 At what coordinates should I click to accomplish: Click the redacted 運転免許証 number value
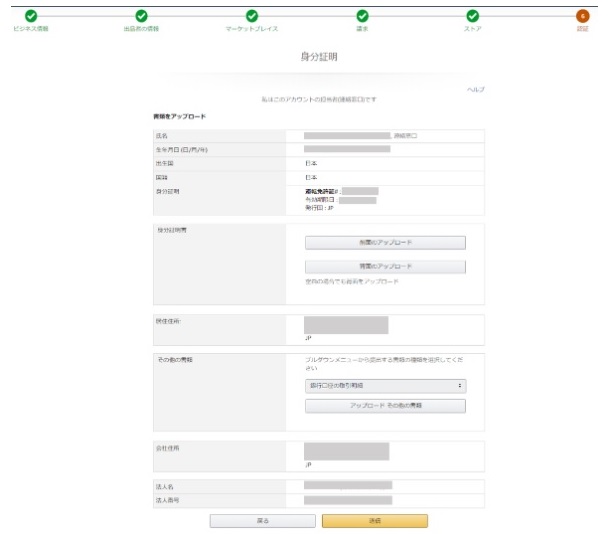(359, 190)
